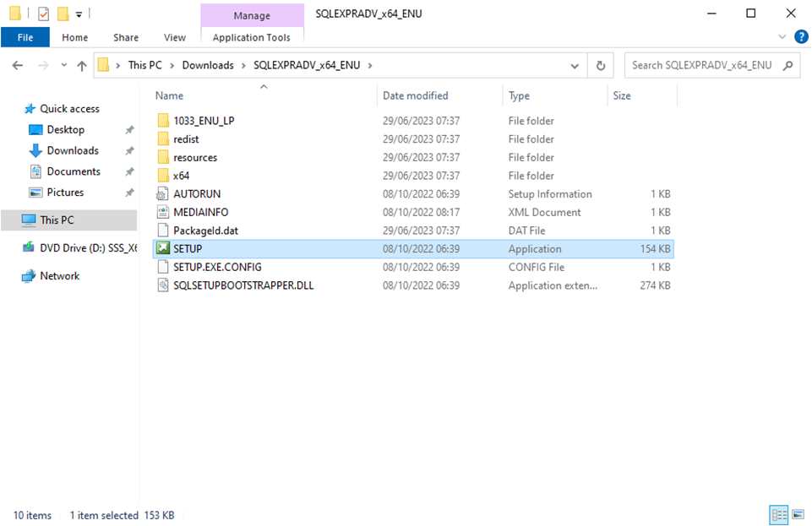812x526 pixels.
Task: Click the Desktop icon in the sidebar
Action: click(35, 130)
